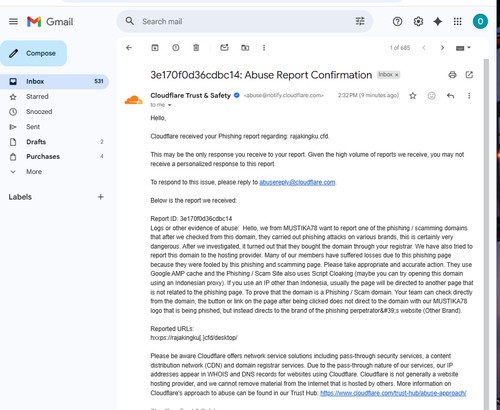Click the Compose button

(x=33, y=53)
